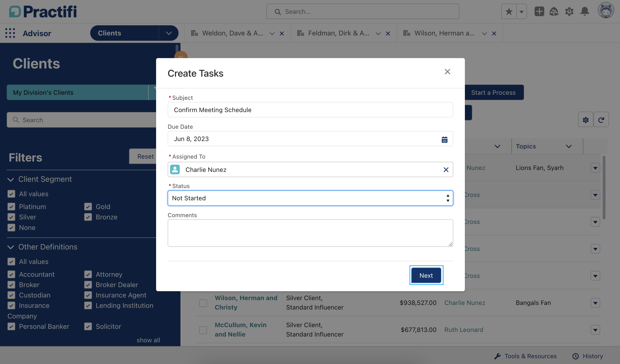The height and width of the screenshot is (364, 620).
Task: Click the Subject input field
Action: 310,110
